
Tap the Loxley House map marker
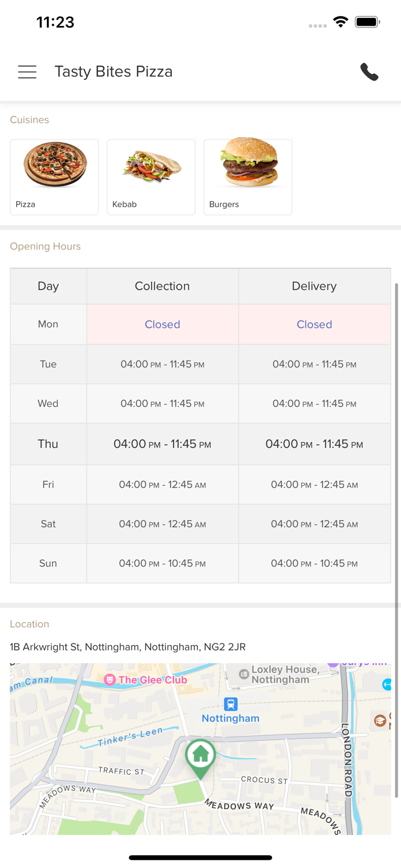tap(244, 674)
